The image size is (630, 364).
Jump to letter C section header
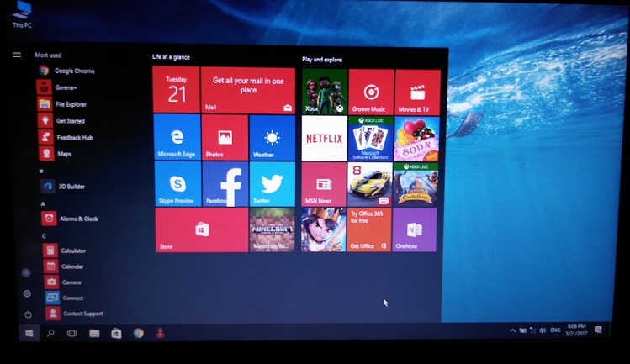click(44, 236)
